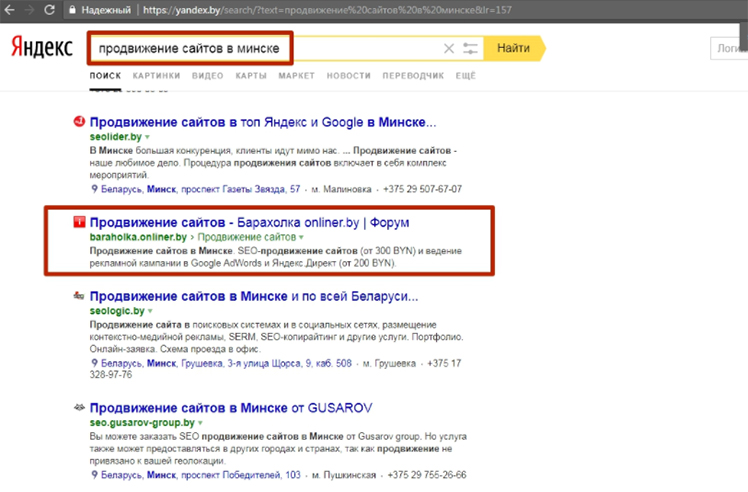Click the seologic.by green URL

click(117, 311)
